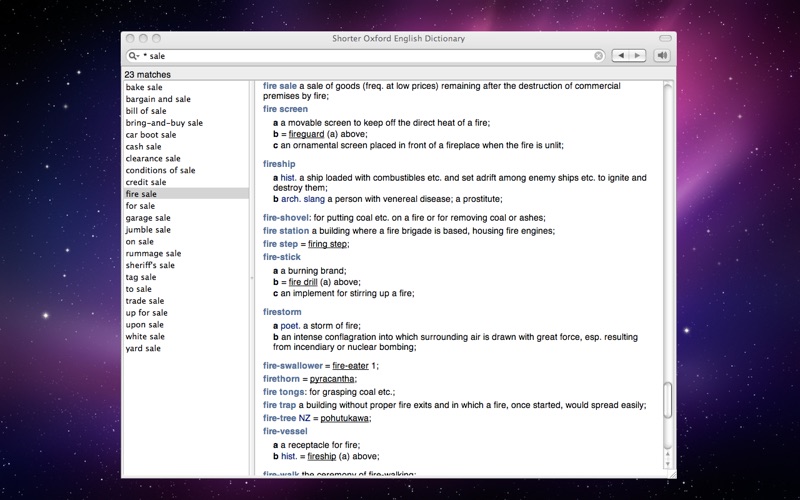The width and height of the screenshot is (800, 500).
Task: Select 'bargain and sale' entry
Action: [186, 99]
